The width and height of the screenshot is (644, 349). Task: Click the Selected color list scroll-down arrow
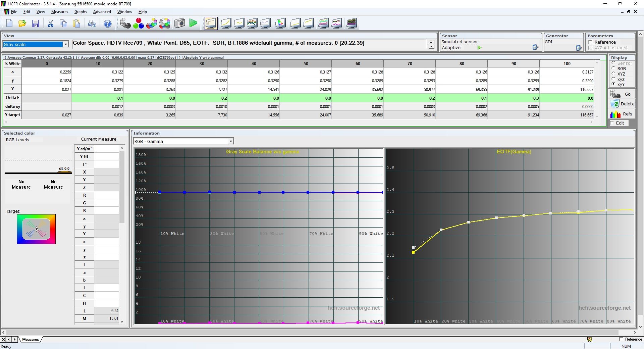tap(122, 321)
